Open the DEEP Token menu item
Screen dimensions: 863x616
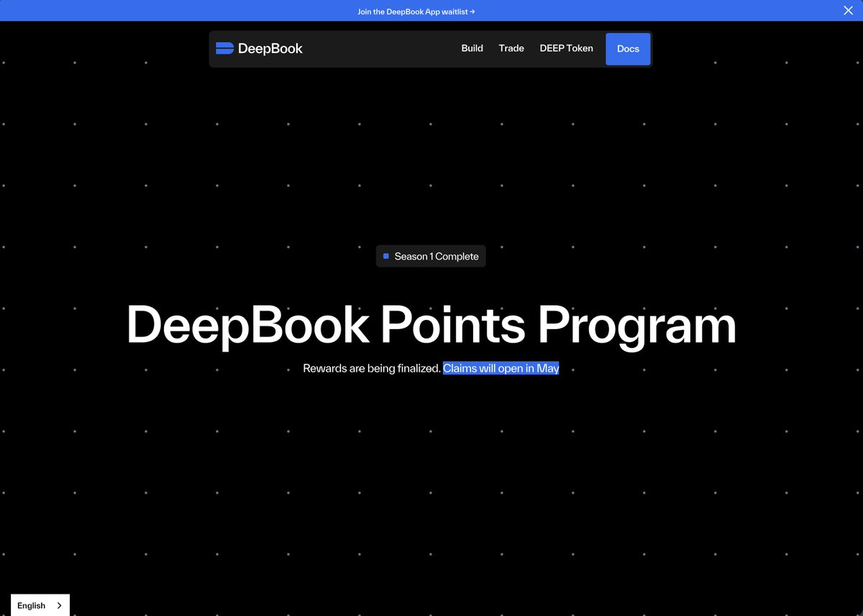coord(567,48)
